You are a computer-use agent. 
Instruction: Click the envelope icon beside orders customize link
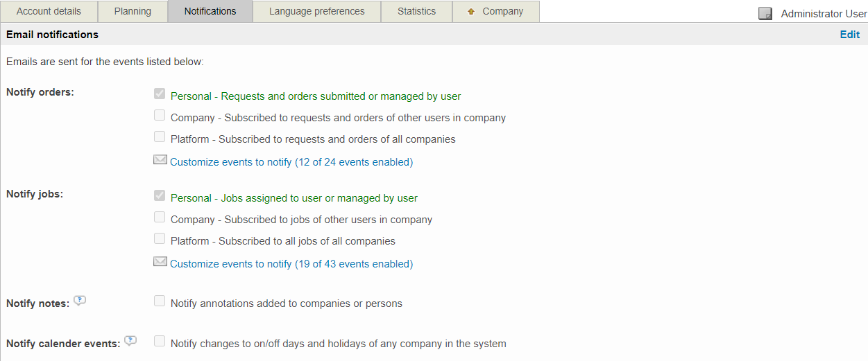160,160
